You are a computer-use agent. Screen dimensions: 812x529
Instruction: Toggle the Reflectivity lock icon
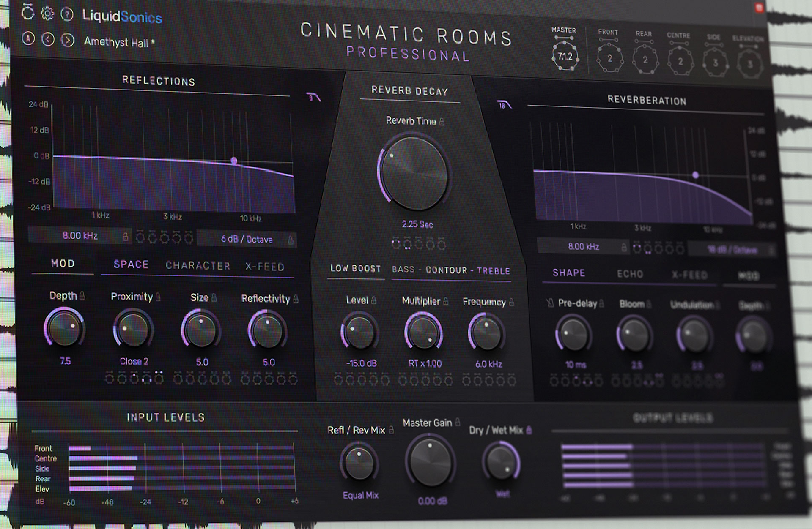click(296, 299)
